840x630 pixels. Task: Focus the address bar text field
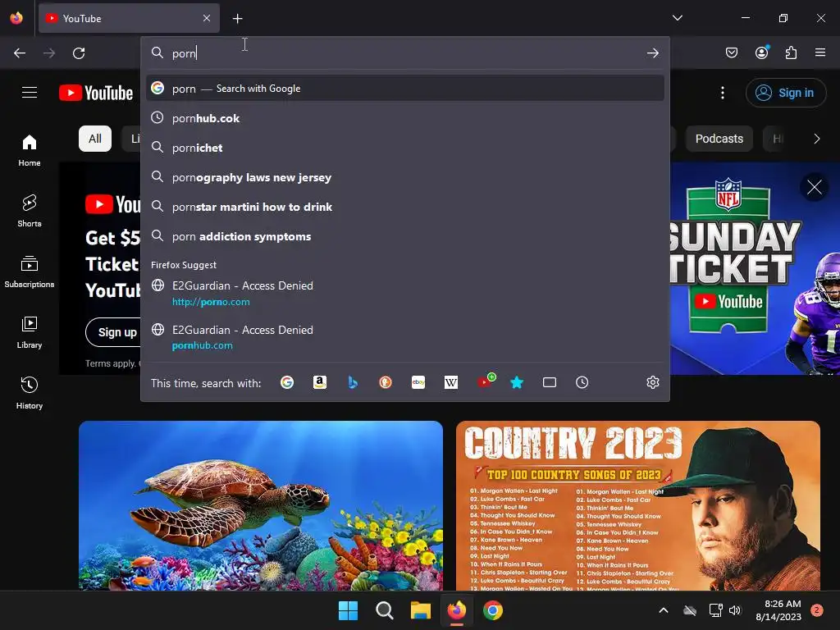[404, 53]
